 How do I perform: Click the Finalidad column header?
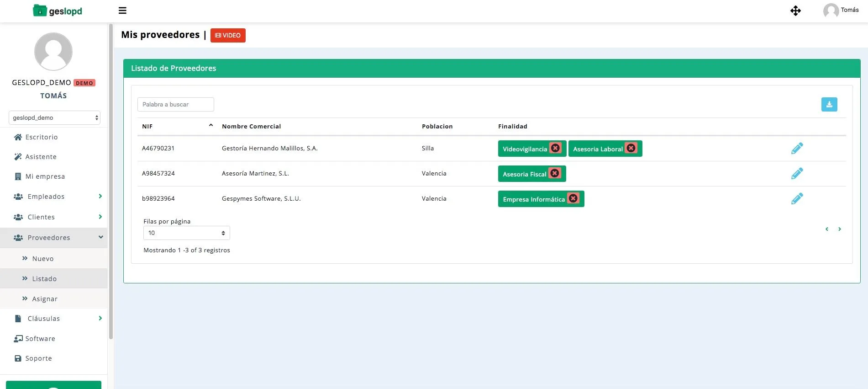[x=512, y=126]
